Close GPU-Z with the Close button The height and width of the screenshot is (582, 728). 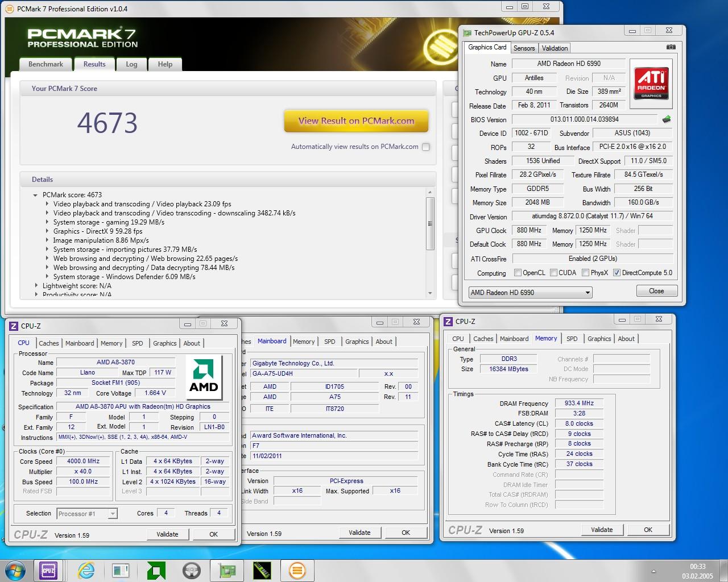pos(656,291)
